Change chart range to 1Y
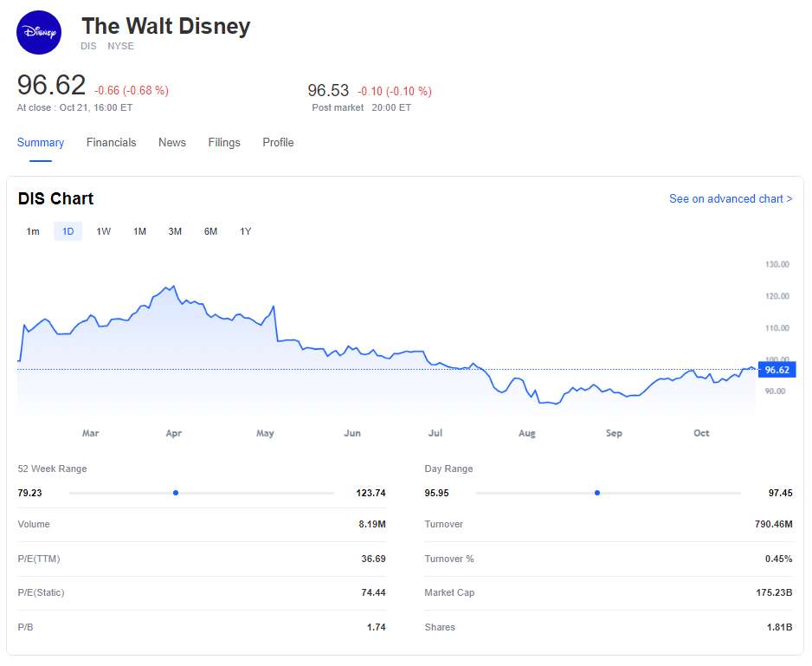The width and height of the screenshot is (812, 666). pos(246,231)
